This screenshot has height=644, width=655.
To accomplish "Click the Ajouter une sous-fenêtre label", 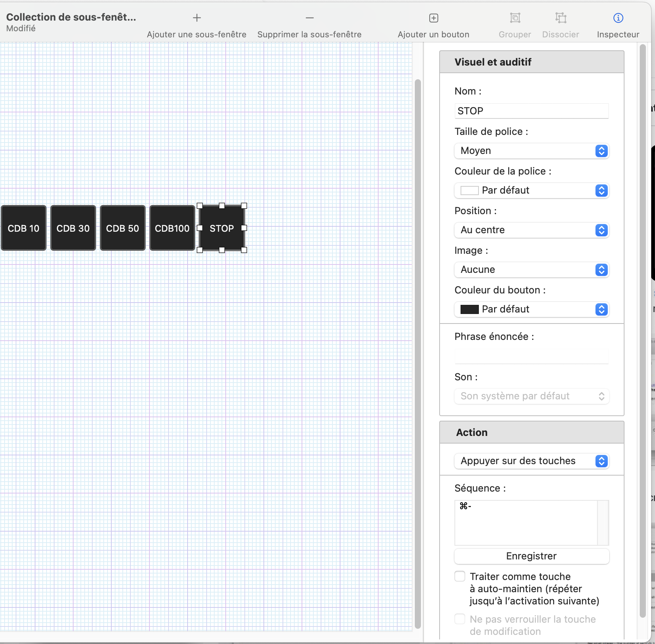I will (x=197, y=34).
